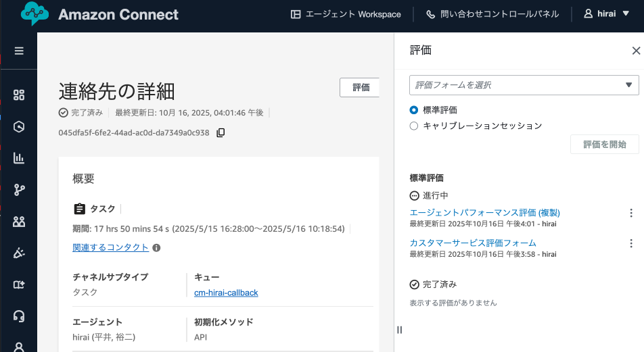Show info for 関連するコンタクト

(156, 248)
